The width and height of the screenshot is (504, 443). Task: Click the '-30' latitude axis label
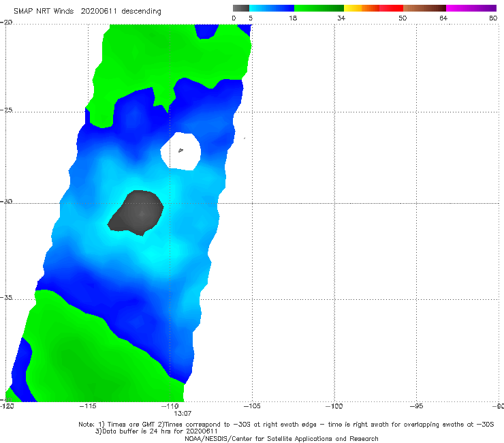tap(6, 201)
